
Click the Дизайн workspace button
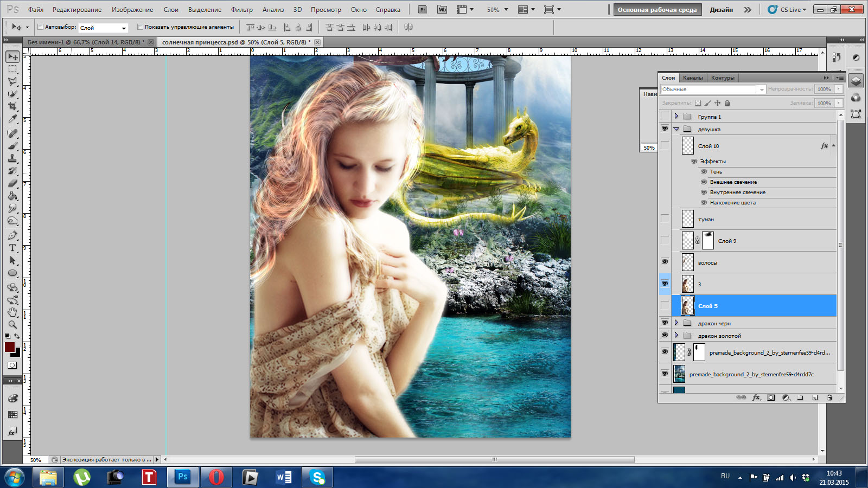(x=721, y=10)
